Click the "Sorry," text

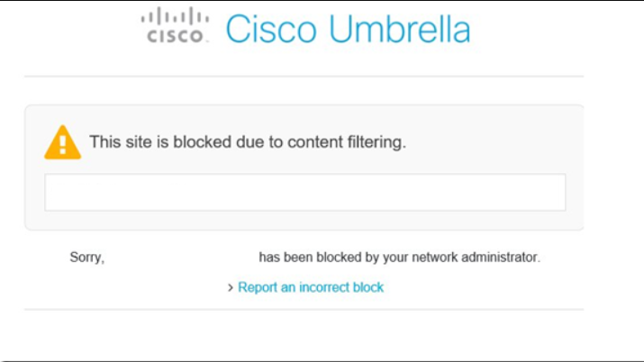pos(87,258)
